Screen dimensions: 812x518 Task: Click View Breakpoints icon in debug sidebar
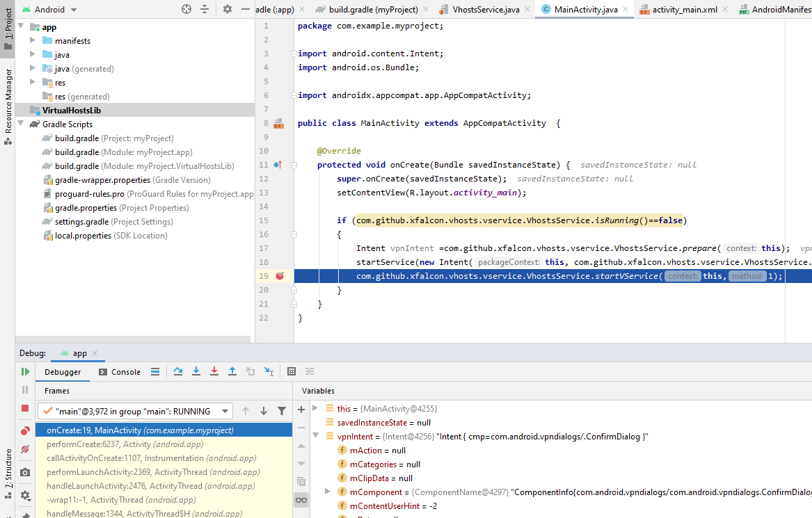pyautogui.click(x=25, y=431)
